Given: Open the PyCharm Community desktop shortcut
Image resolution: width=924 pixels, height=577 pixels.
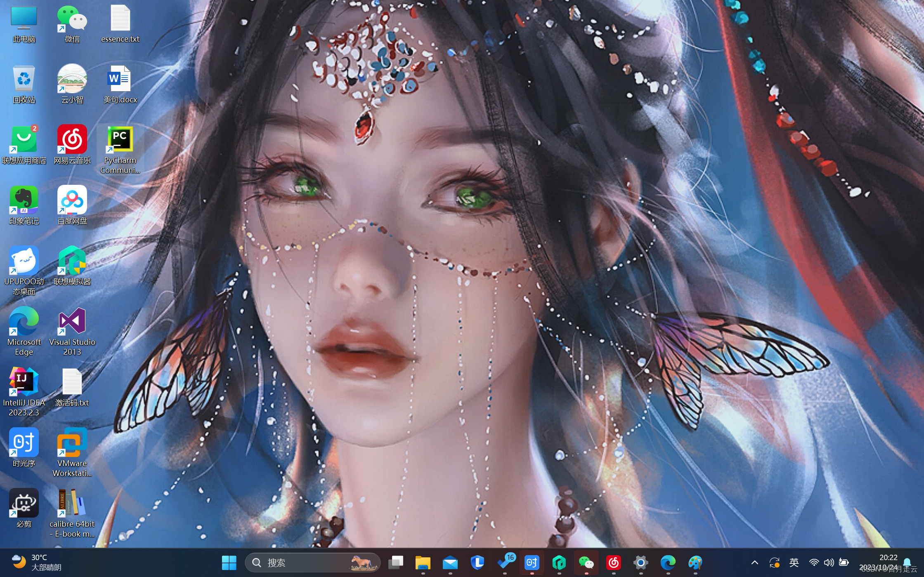Looking at the screenshot, I should click(x=120, y=140).
